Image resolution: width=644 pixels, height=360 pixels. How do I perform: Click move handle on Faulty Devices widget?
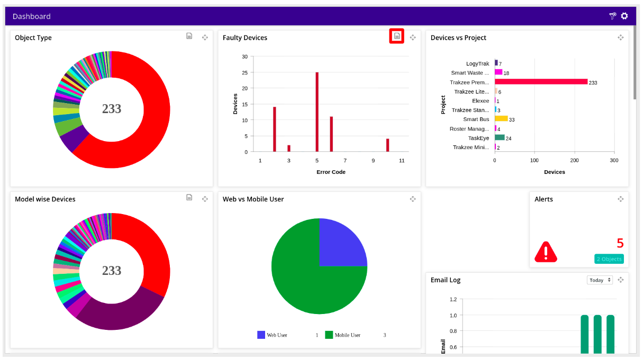413,38
